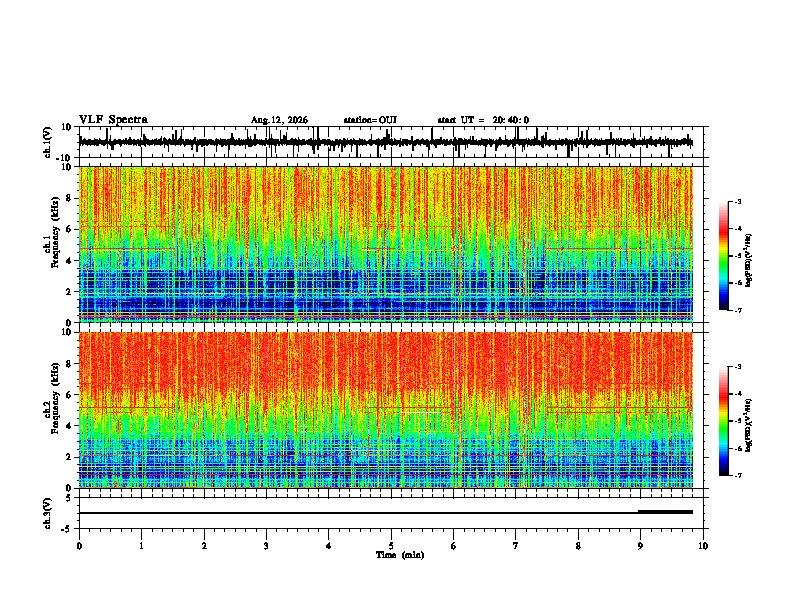Click the 'ch.3(V)' axis label
This screenshot has height=612, width=792.
pyautogui.click(x=48, y=514)
